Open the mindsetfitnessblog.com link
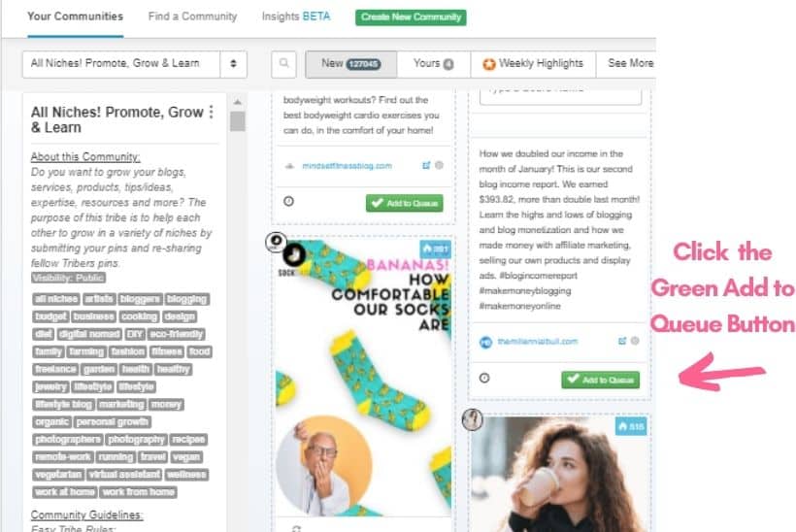The width and height of the screenshot is (796, 532). [347, 166]
